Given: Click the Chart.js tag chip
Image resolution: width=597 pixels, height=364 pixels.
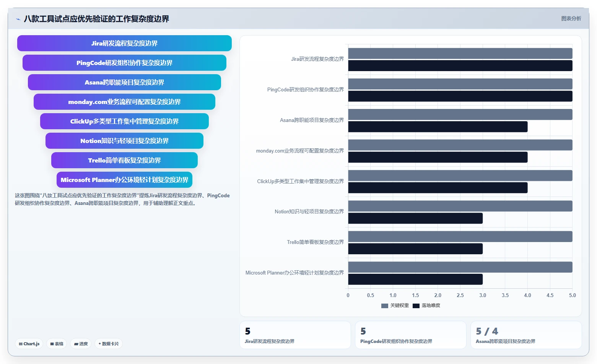Looking at the screenshot, I should click(29, 344).
